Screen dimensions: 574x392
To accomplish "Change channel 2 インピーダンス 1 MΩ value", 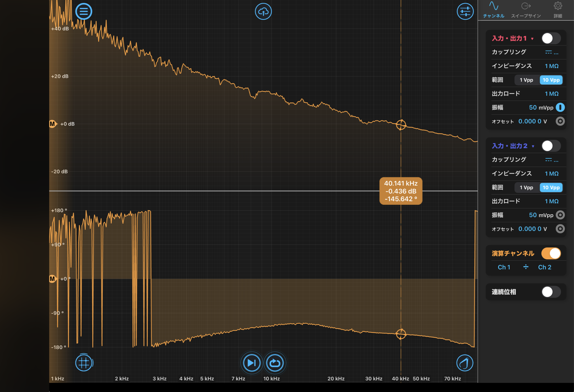I will coord(551,173).
